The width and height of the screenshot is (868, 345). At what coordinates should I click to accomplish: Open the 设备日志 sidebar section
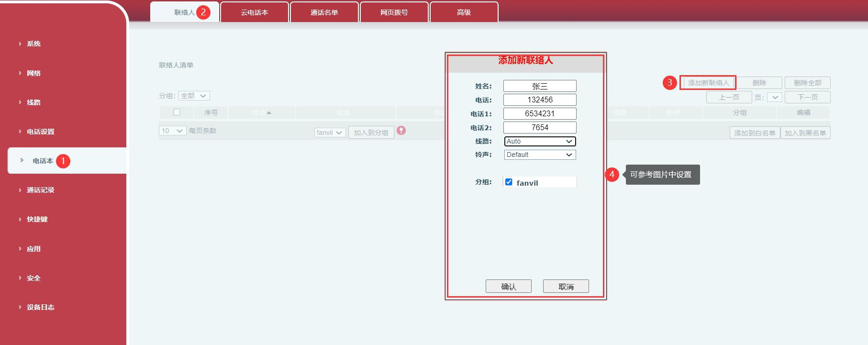coord(40,307)
